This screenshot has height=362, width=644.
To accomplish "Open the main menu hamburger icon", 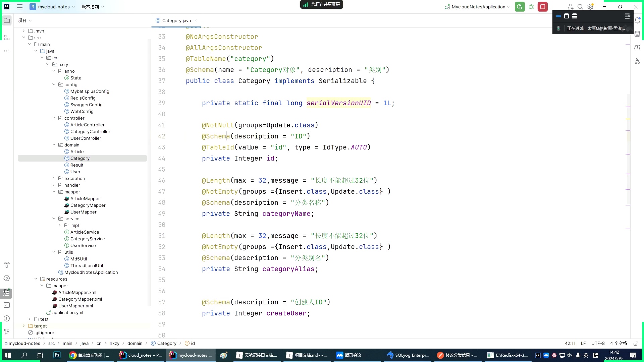I will click(20, 7).
